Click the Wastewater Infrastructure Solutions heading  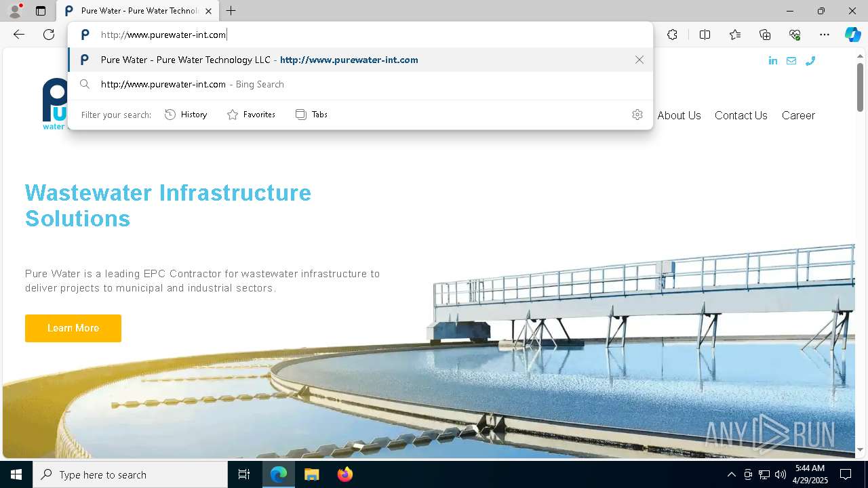168,205
